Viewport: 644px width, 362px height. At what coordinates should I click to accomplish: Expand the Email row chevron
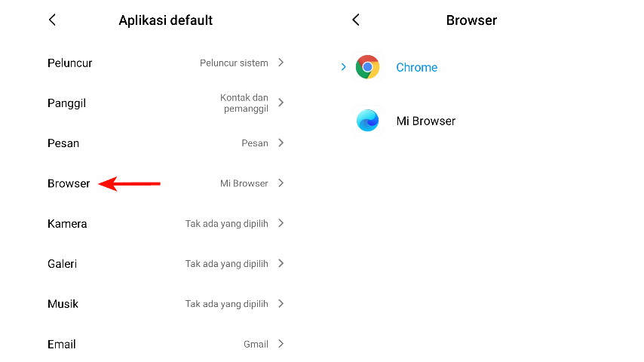point(281,344)
